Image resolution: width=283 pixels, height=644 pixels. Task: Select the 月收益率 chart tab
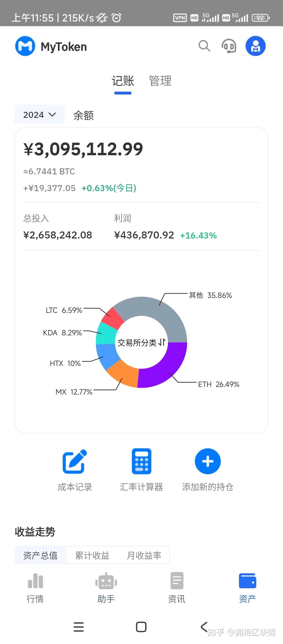point(144,555)
